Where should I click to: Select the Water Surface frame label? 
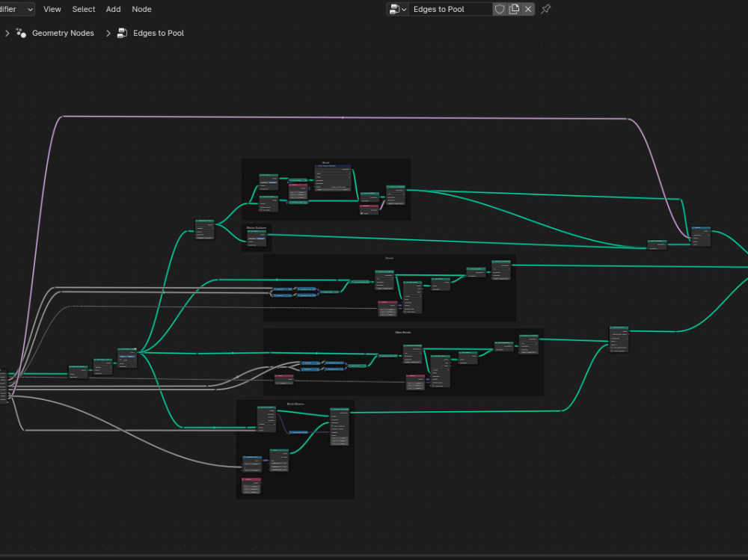click(256, 227)
